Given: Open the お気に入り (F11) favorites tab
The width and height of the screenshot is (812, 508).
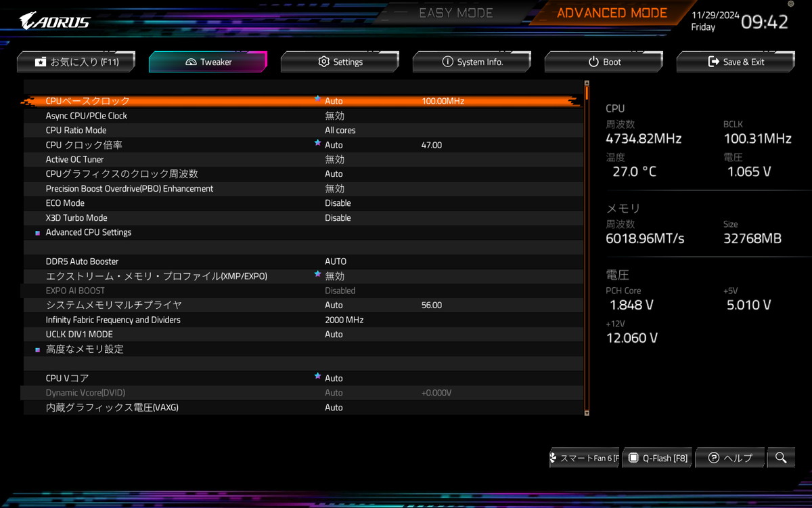Looking at the screenshot, I should click(x=76, y=62).
